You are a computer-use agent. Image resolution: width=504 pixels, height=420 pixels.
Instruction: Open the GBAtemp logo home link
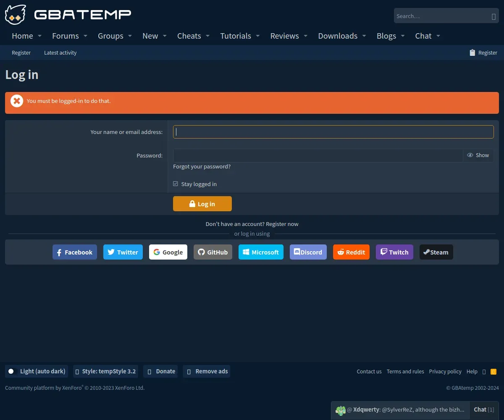(x=68, y=15)
